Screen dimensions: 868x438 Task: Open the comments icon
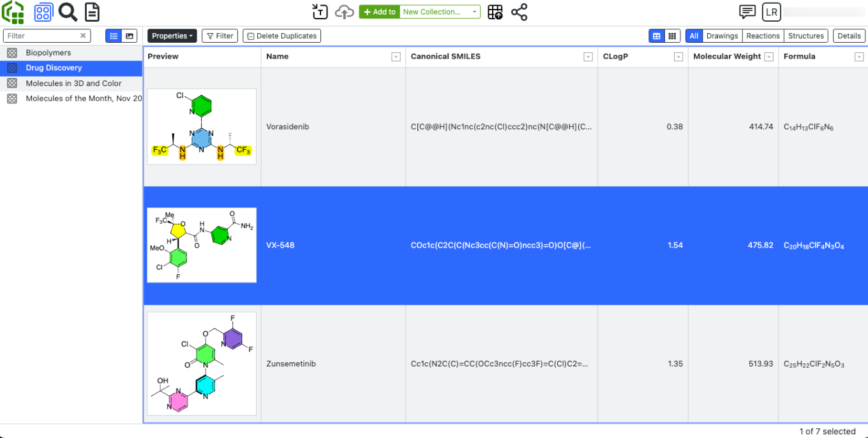pyautogui.click(x=746, y=12)
